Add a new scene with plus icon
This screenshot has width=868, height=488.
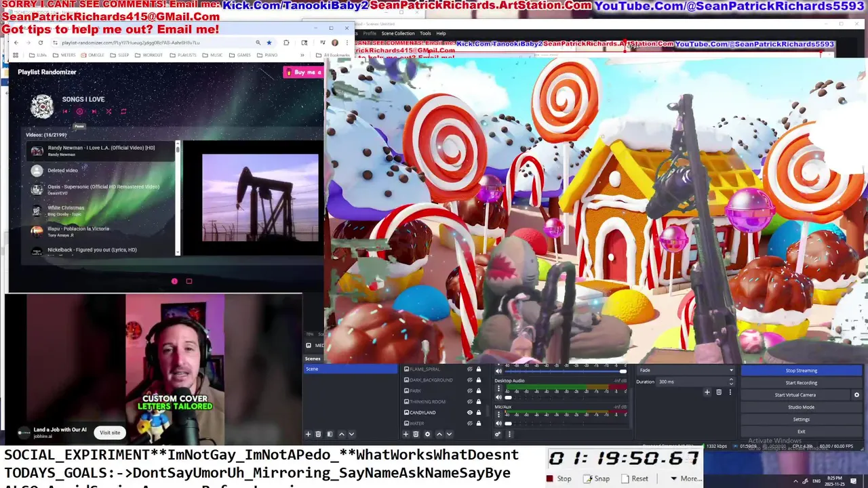[x=308, y=434]
